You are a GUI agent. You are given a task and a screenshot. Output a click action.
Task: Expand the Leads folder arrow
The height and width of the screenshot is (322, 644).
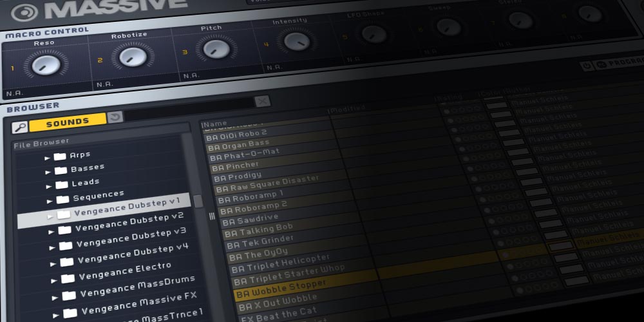point(49,187)
